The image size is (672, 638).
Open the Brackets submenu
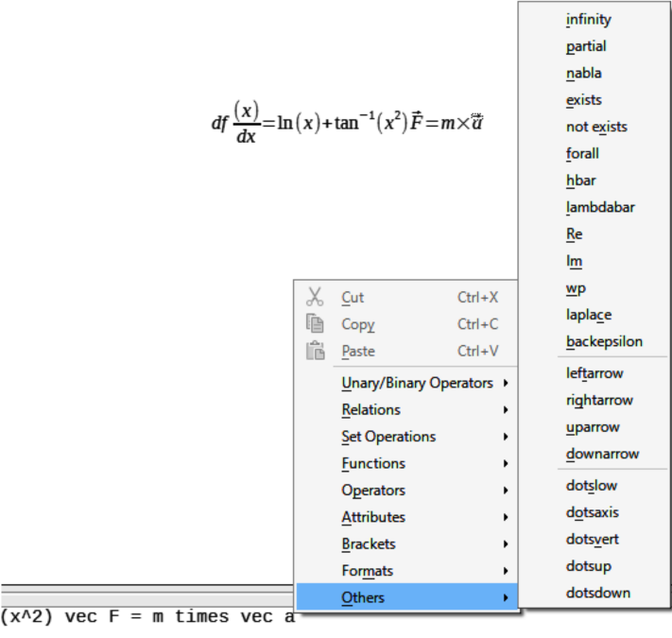pos(369,544)
